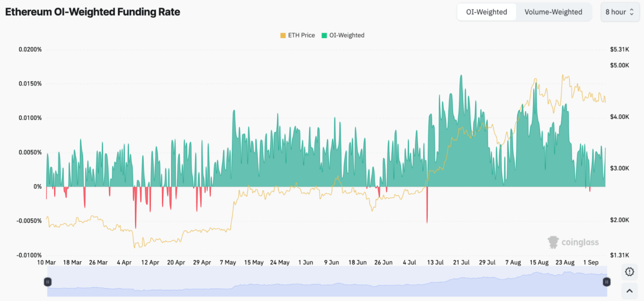The height and width of the screenshot is (301, 644).
Task: Grab the left range slider handle
Action: click(x=48, y=282)
